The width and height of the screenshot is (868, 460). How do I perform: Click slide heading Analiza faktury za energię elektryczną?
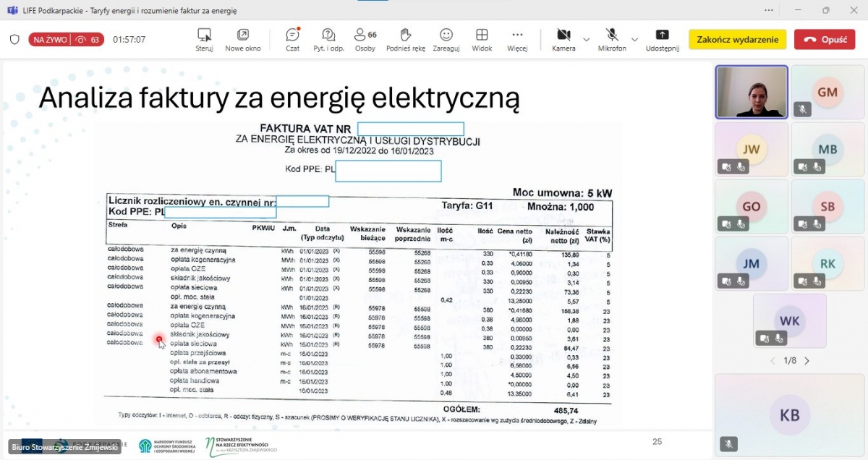click(279, 98)
